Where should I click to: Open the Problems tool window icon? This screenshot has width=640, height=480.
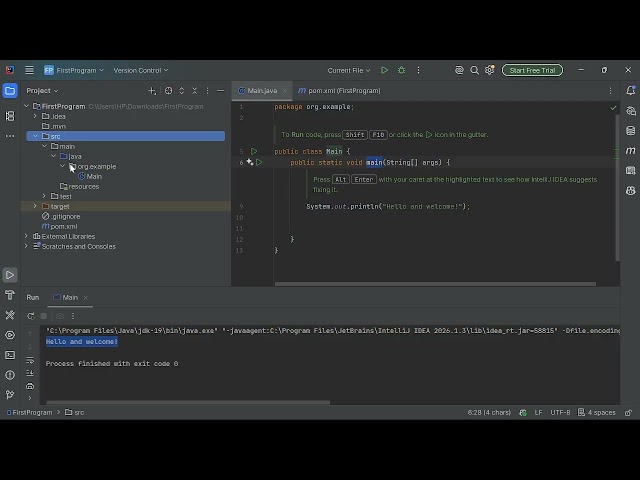tap(10, 375)
